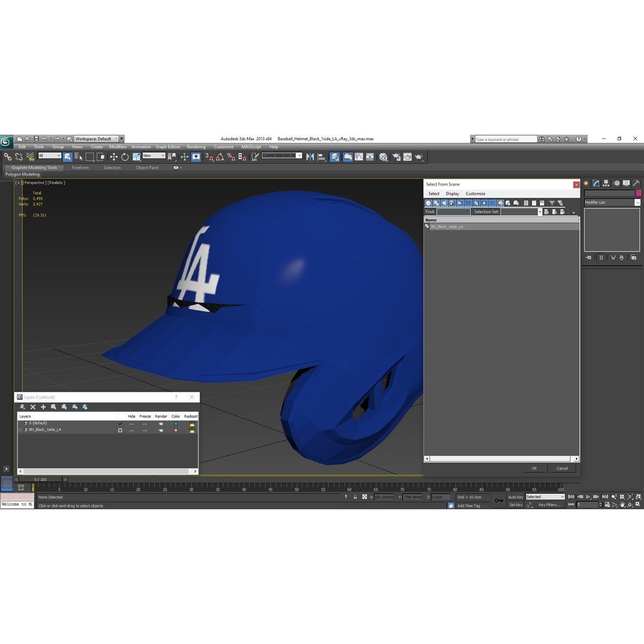
Task: Click the pink object color swatch
Action: [638, 193]
